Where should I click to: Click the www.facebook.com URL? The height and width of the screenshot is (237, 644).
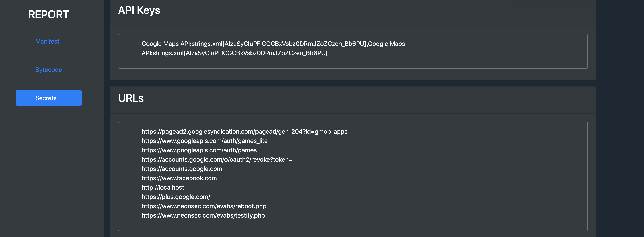tap(179, 178)
